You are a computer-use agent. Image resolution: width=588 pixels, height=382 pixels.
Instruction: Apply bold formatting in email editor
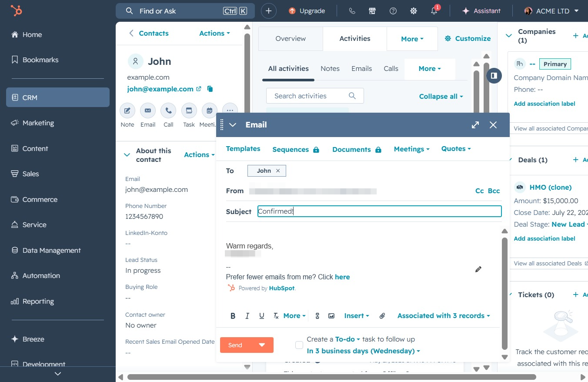pos(233,316)
